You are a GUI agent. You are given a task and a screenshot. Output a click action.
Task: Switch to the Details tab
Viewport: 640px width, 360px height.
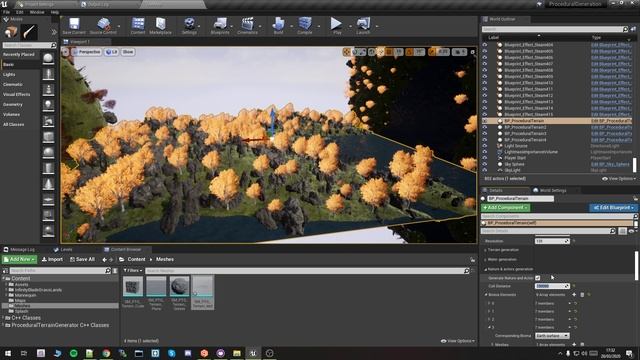coord(495,191)
